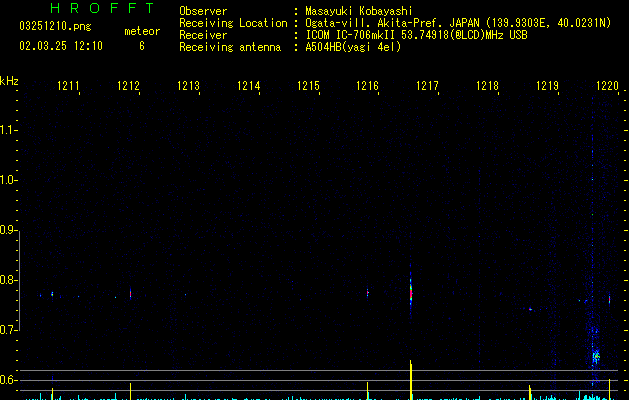Click the "meteor" count label
This screenshot has height=400, width=629.
[142, 31]
